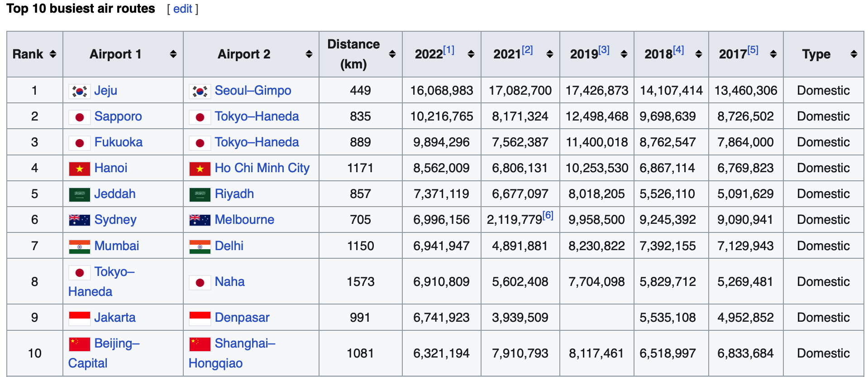Sort by 2018 passengers column arrows
The height and width of the screenshot is (377, 868).
coord(699,54)
